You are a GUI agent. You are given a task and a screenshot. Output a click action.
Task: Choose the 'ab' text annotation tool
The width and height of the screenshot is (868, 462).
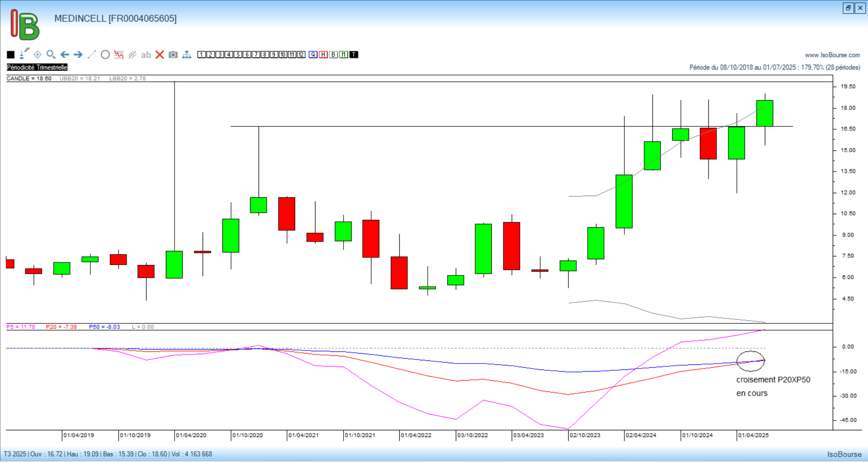point(146,55)
